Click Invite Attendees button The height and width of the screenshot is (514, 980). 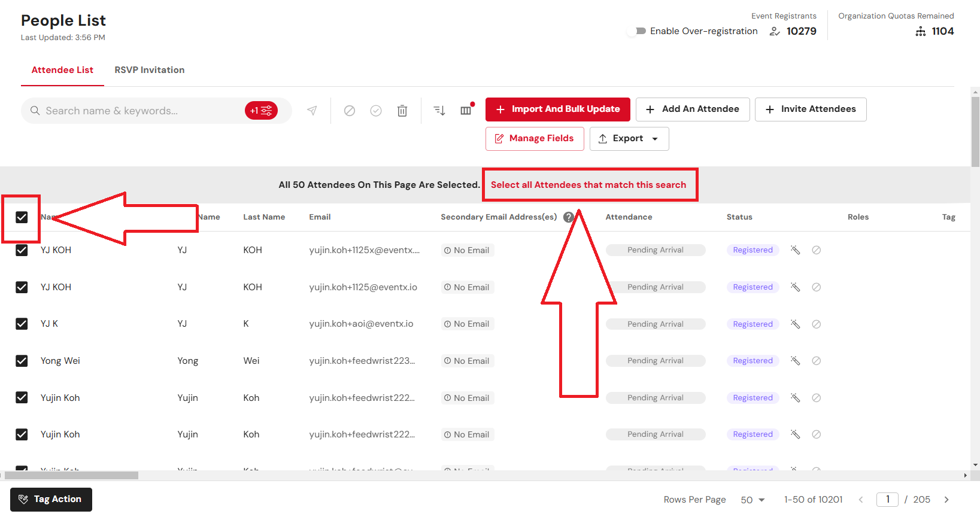(x=811, y=110)
